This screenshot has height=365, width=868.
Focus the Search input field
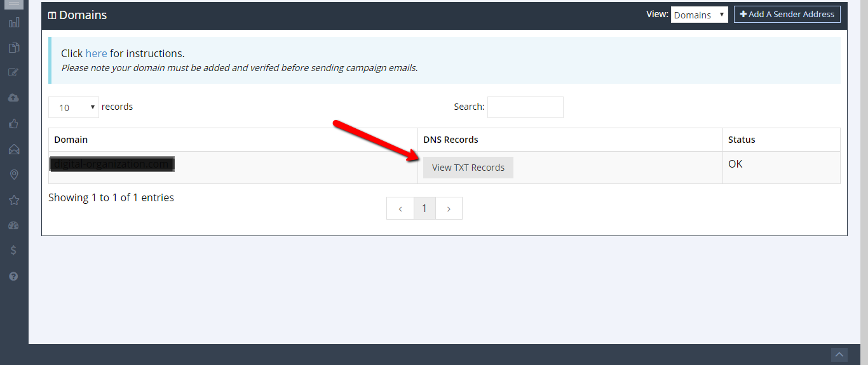click(x=525, y=107)
